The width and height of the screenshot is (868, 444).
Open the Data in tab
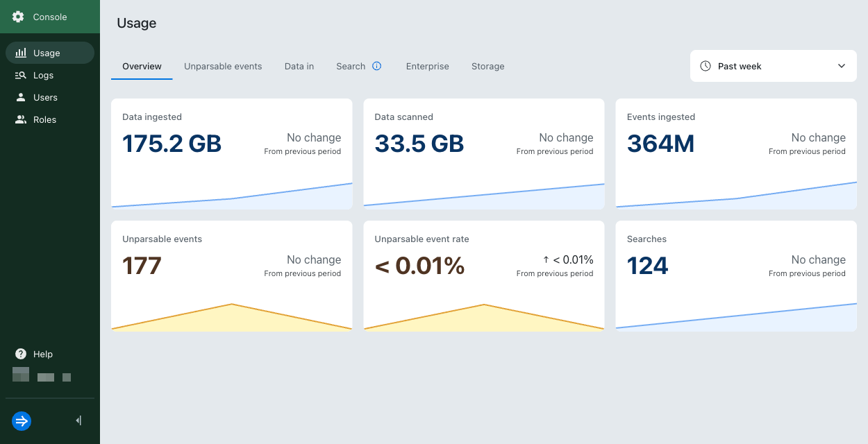click(x=299, y=66)
